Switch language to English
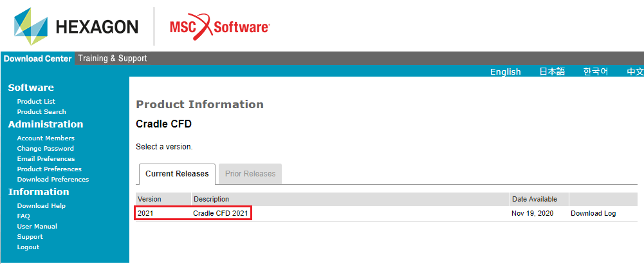 click(x=505, y=71)
